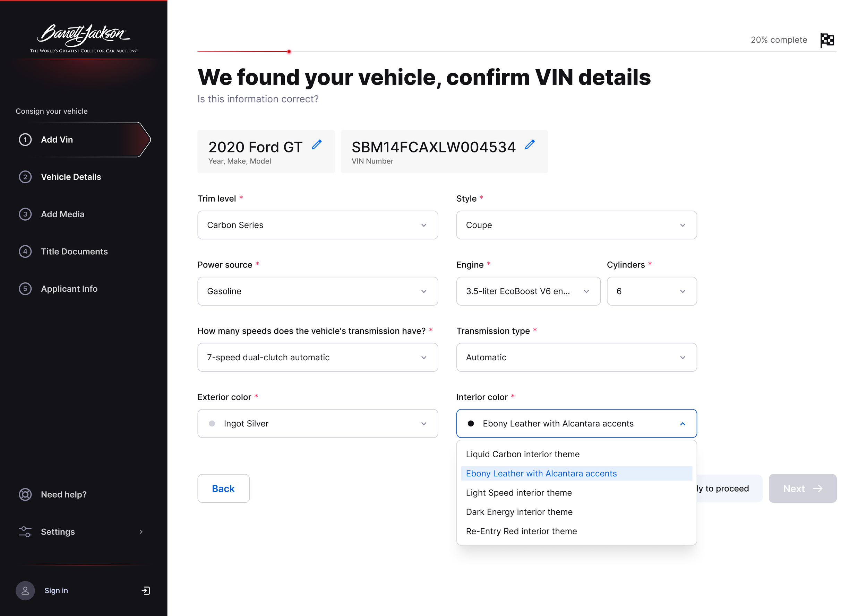Click the checkered flag icon

[x=827, y=40]
